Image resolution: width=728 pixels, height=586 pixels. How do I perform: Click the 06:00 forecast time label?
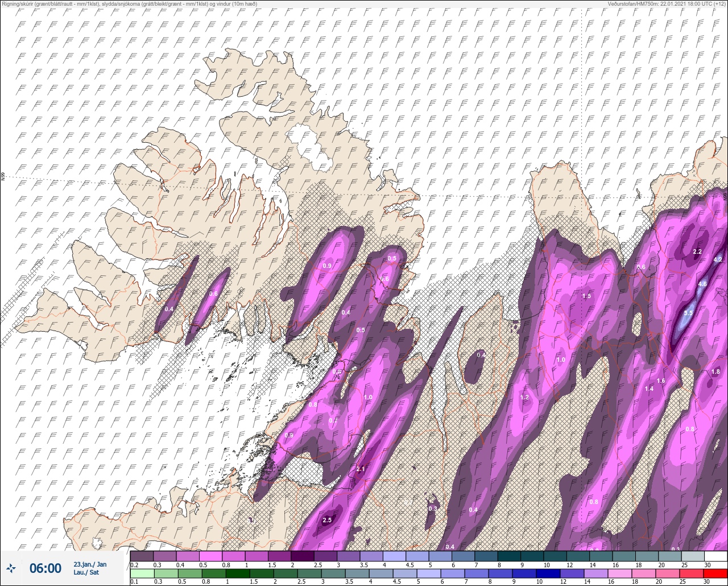point(45,568)
